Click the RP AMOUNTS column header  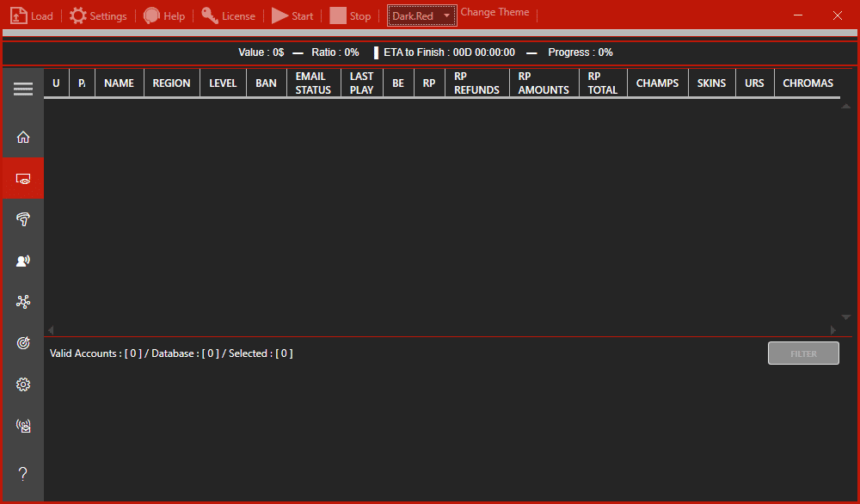[x=544, y=83]
